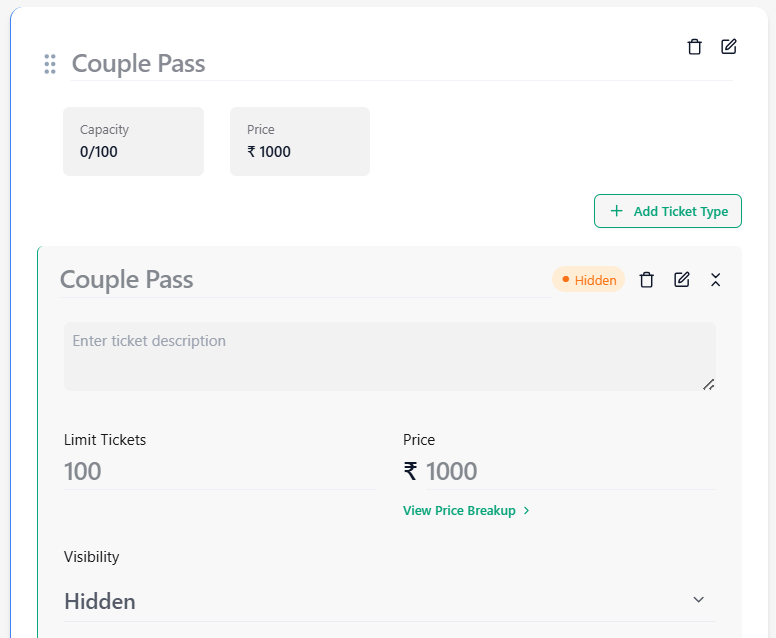The width and height of the screenshot is (776, 638).
Task: Click the drag handle beside Couple Pass
Action: tap(50, 64)
